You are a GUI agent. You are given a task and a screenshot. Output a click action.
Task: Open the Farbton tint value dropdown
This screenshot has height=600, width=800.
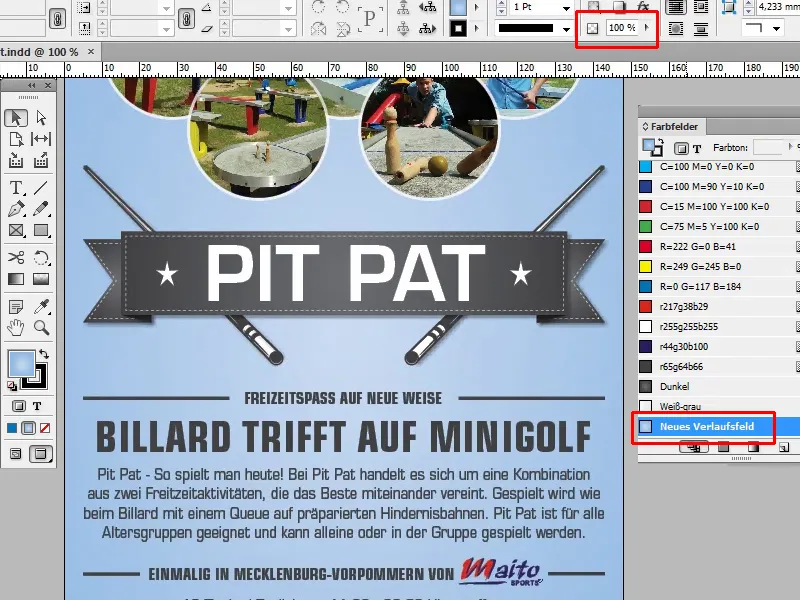[x=789, y=147]
